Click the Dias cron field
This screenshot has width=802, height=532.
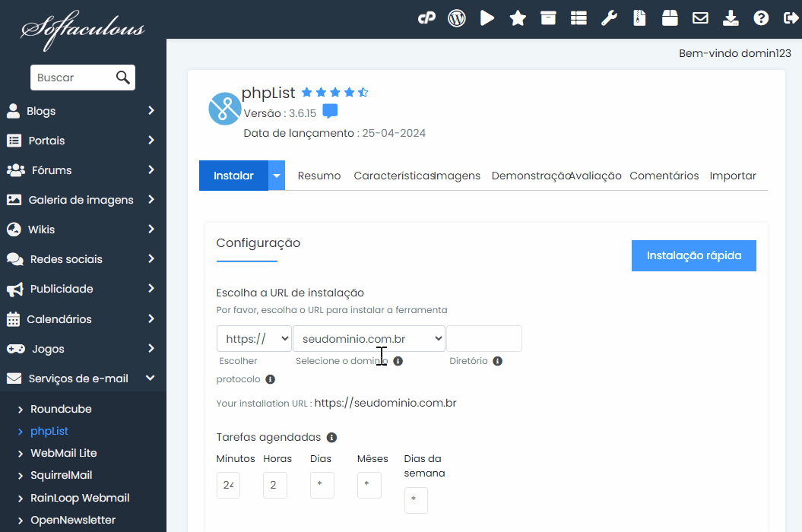pyautogui.click(x=322, y=485)
